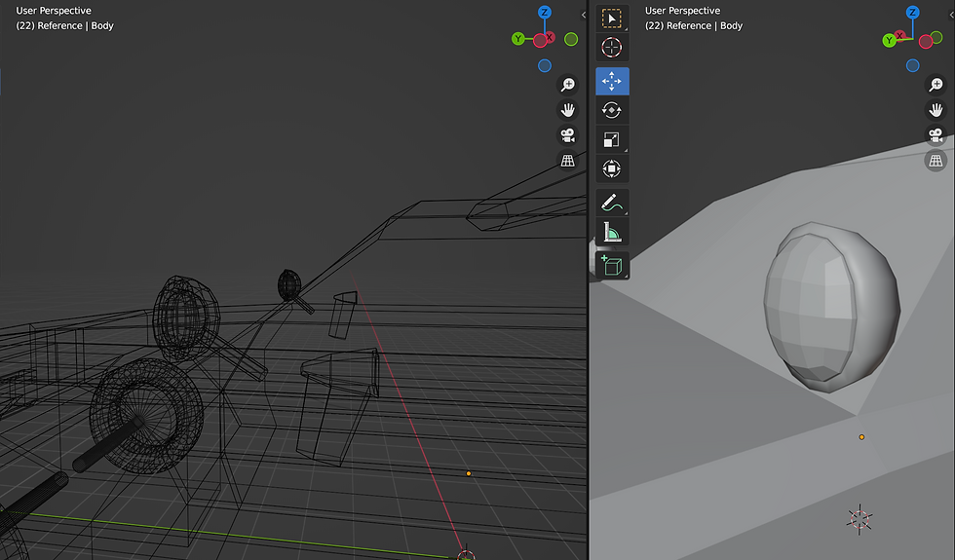Click Y axis on left viewport gizmo
This screenshot has height=560, width=955.
pos(518,39)
